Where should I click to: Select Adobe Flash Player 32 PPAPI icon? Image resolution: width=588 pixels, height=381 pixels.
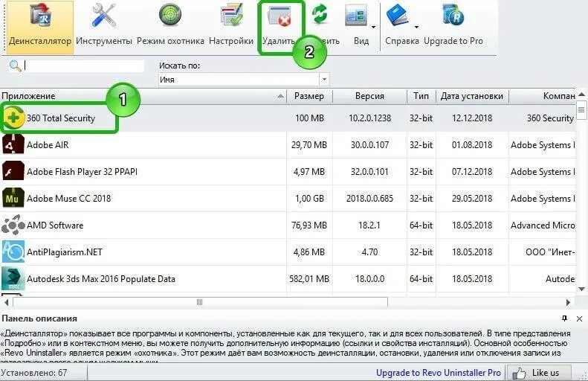pyautogui.click(x=13, y=172)
